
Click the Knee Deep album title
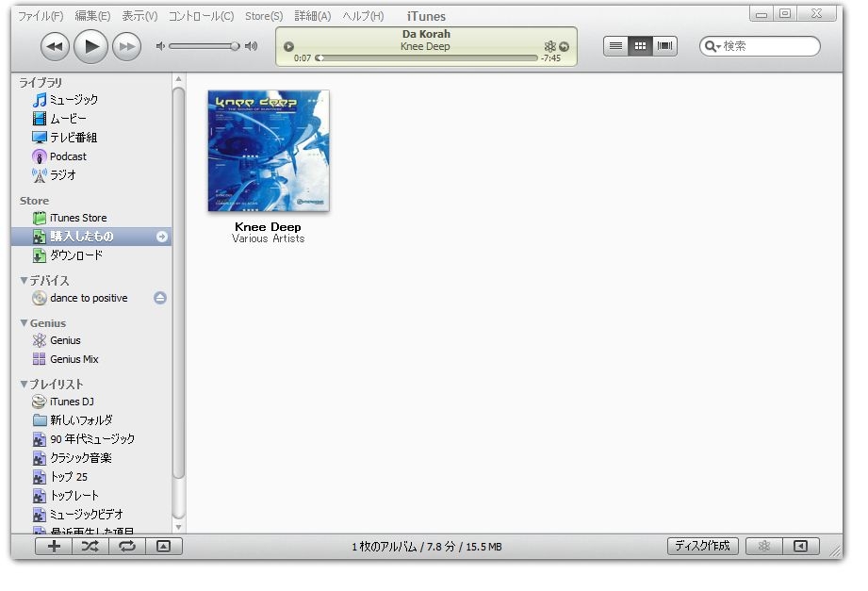pos(268,226)
